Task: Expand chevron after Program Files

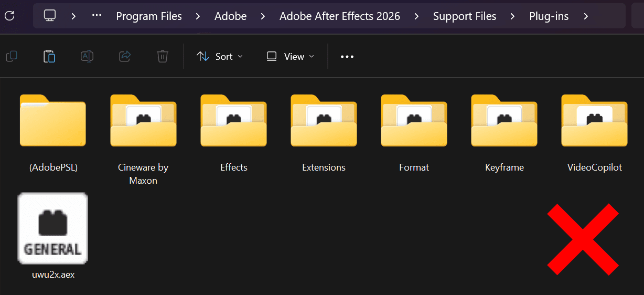Action: (198, 16)
